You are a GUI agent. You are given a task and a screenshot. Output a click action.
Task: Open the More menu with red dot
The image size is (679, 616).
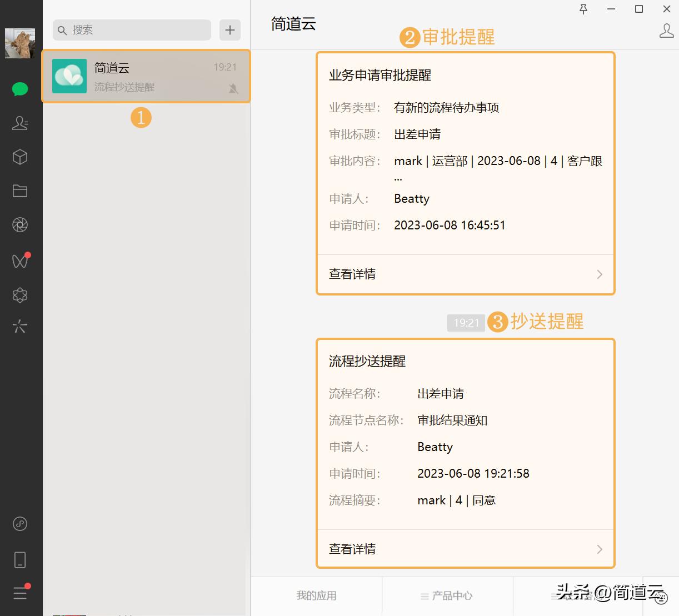(21, 593)
